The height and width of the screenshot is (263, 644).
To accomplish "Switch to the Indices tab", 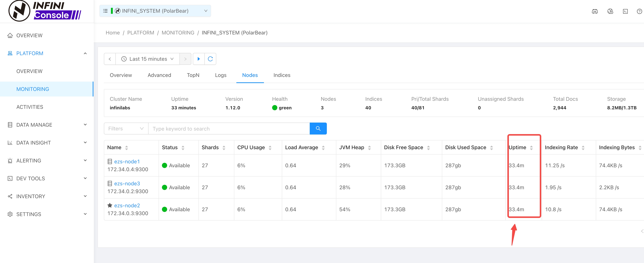I will [x=281, y=75].
